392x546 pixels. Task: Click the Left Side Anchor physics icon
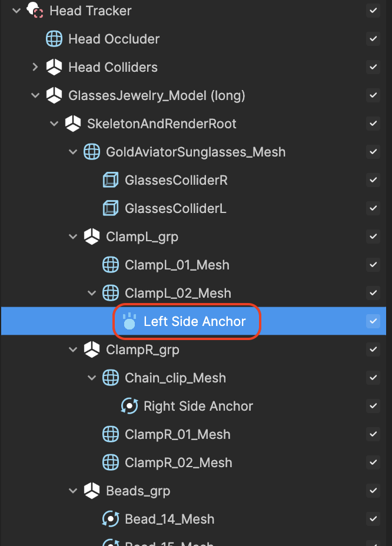click(129, 321)
